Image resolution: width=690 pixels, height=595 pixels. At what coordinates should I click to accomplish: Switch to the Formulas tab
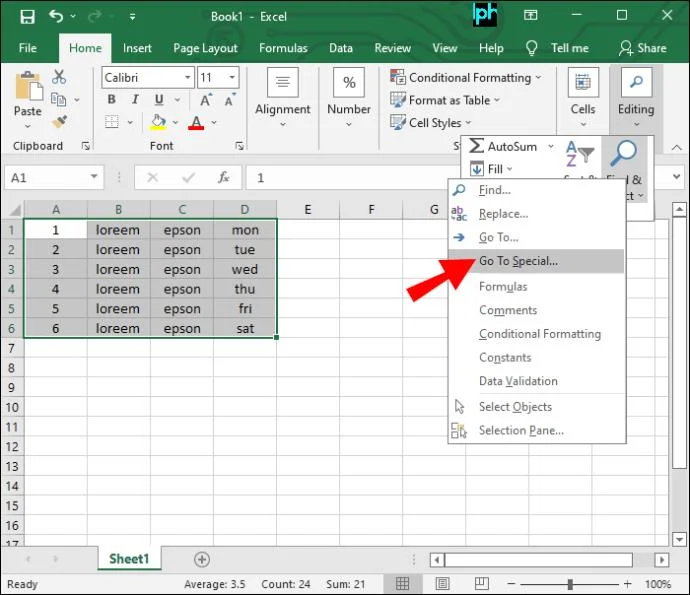click(x=283, y=48)
